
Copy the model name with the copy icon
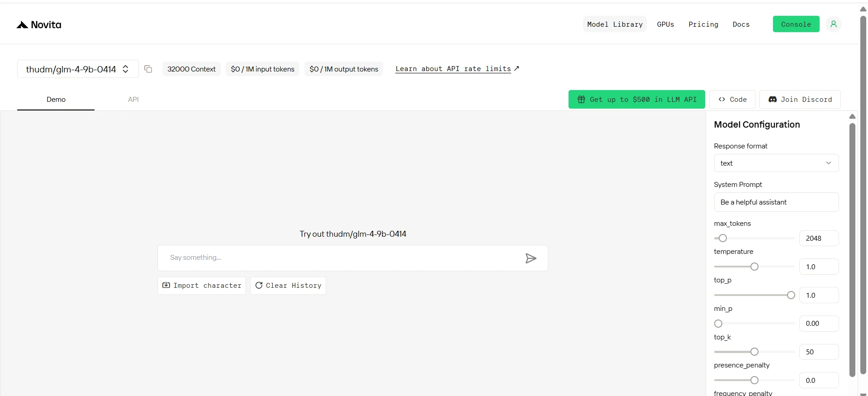[x=148, y=69]
